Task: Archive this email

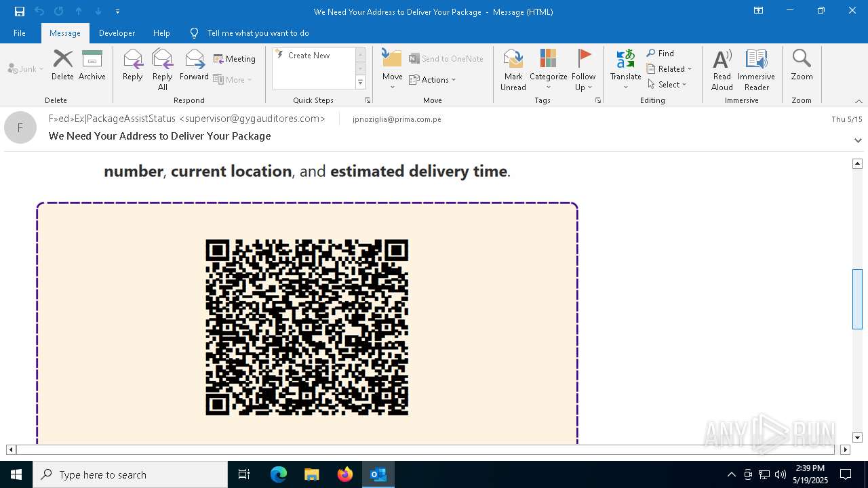Action: 92,65
